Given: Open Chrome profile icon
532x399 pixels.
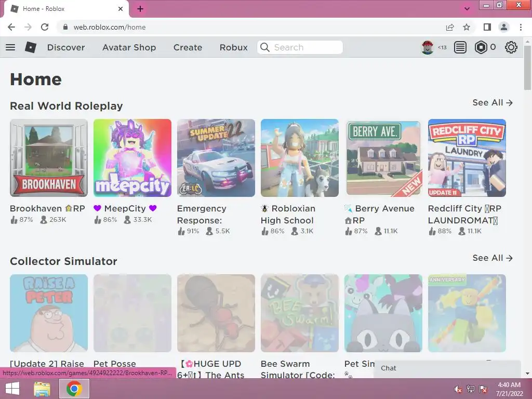Looking at the screenshot, I should pyautogui.click(x=504, y=27).
